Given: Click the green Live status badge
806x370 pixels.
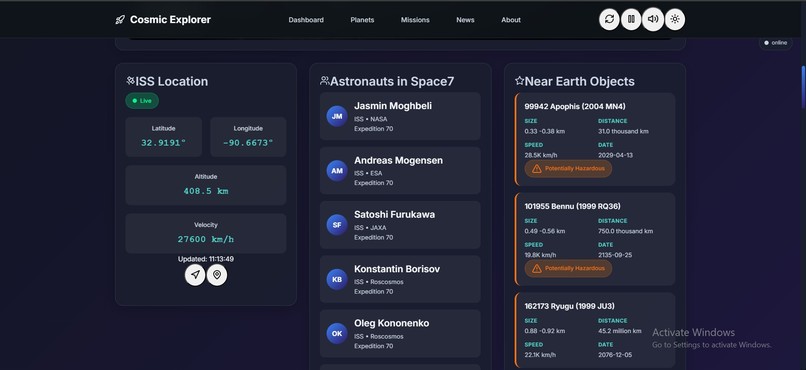Looking at the screenshot, I should (x=142, y=101).
